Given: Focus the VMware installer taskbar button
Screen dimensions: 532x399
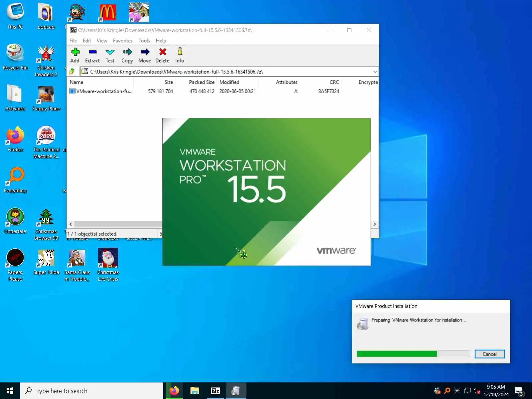Looking at the screenshot, I should tap(236, 391).
